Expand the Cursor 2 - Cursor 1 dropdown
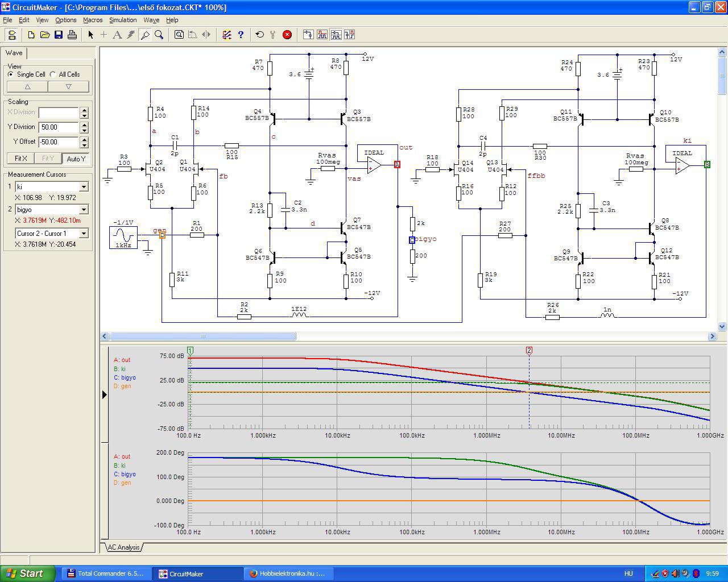 (84, 234)
